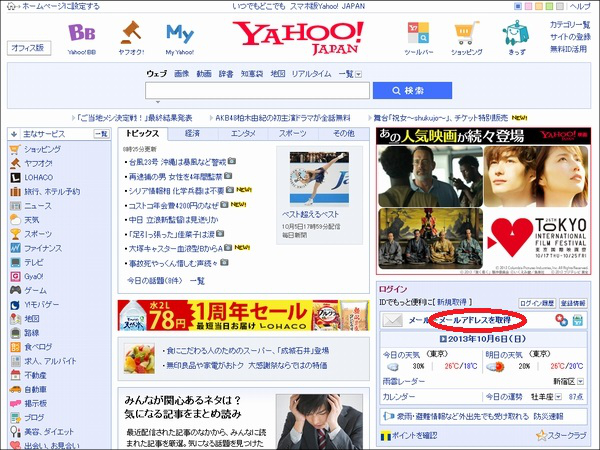Open the LOHACO 1周年セール banner
600x450 pixels.
(243, 315)
